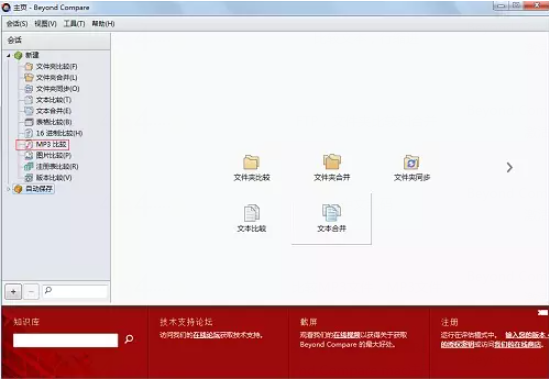Select 文件夹同步(O) in the sessions tree
Screen dimensions: 549x380
[57, 89]
